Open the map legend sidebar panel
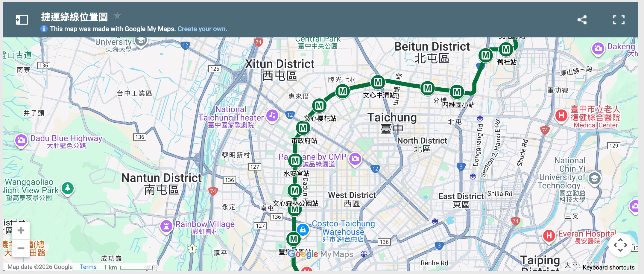The height and width of the screenshot is (274, 644). tap(22, 20)
